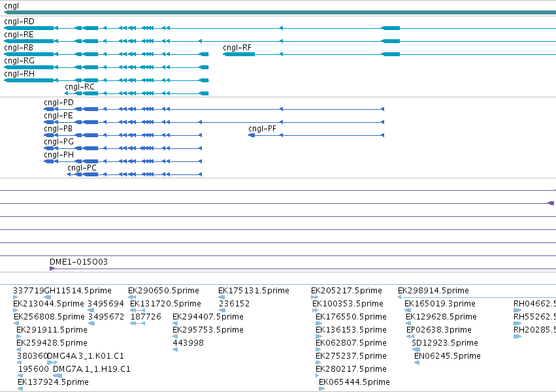The height and width of the screenshot is (392, 556).
Task: Select EST EK259428.5prime
Action: click(52, 343)
